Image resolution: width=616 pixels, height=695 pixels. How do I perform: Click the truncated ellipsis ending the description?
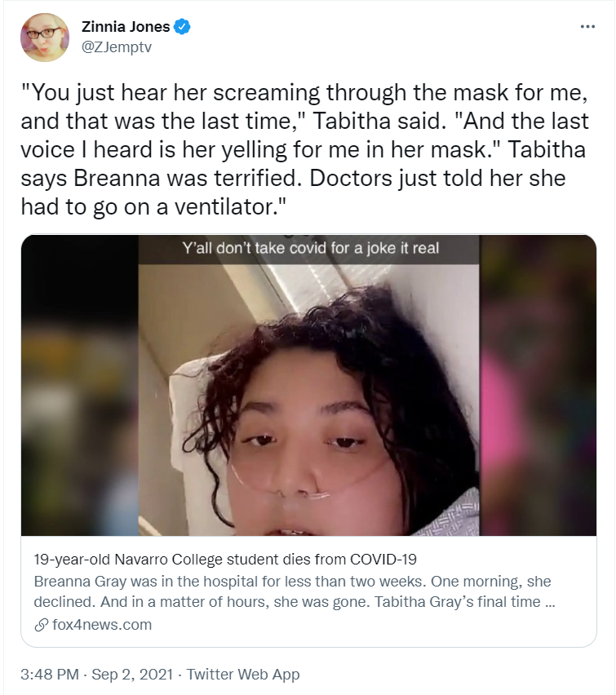[549, 602]
